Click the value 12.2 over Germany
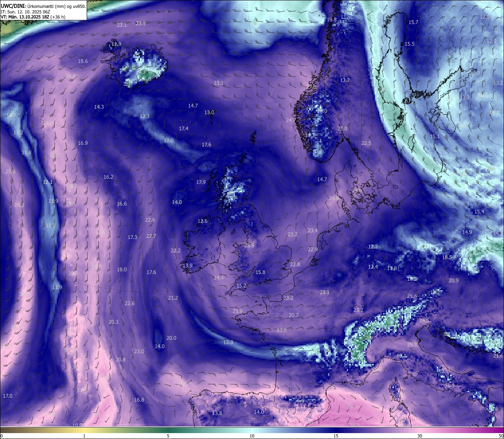The height and width of the screenshot is (439, 504). click(373, 247)
